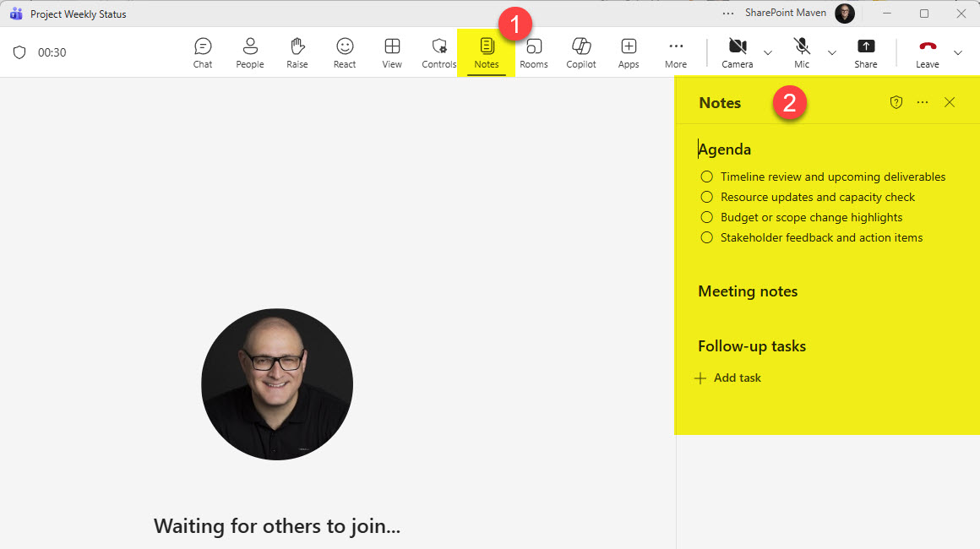
Task: Maximize the meeting window
Action: coord(923,14)
